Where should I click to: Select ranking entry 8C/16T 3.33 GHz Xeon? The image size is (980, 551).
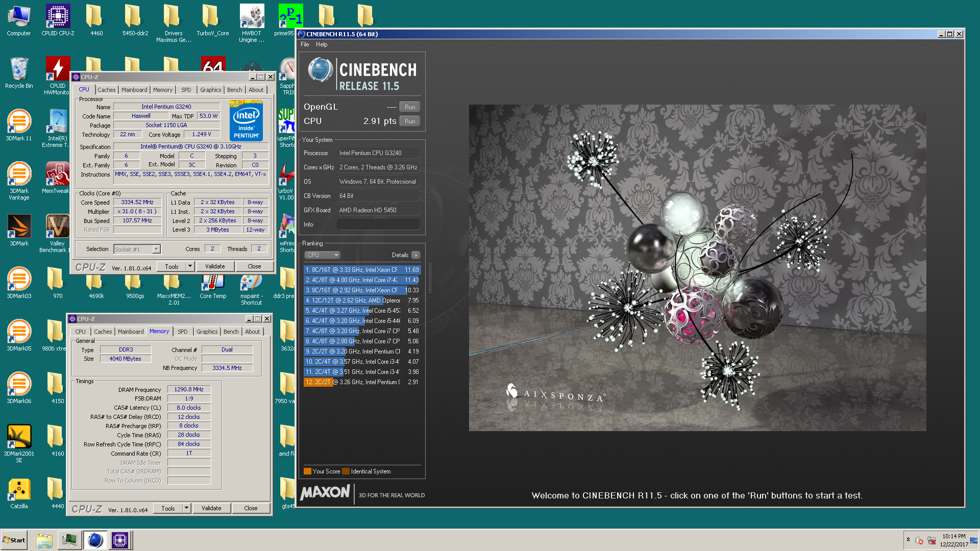point(362,270)
